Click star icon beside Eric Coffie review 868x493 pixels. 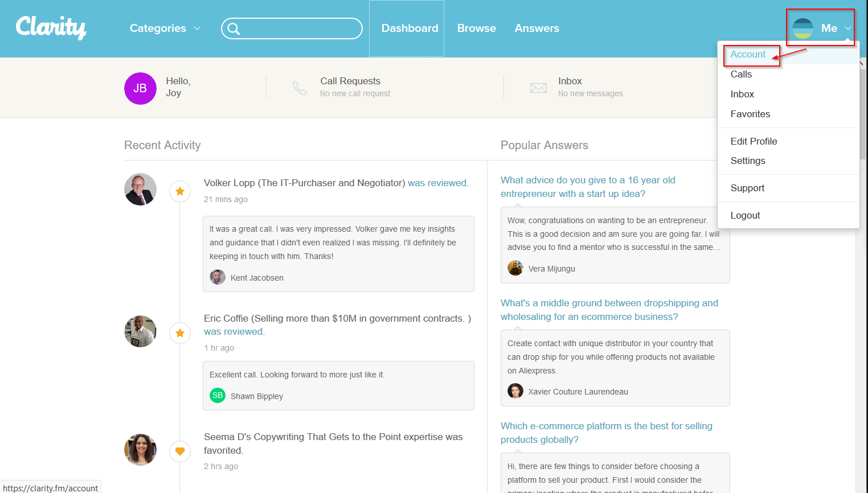(180, 333)
